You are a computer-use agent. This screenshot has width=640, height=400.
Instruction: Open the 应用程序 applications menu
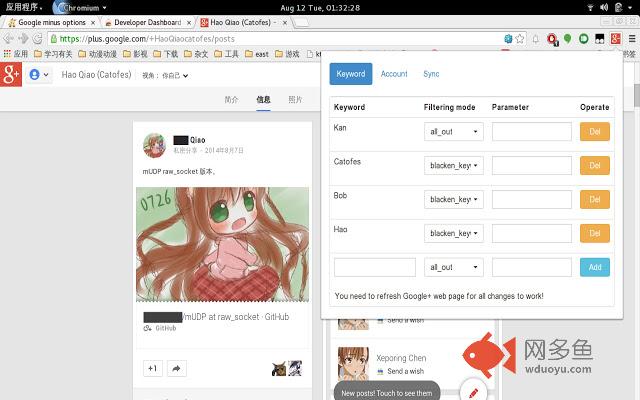pyautogui.click(x=24, y=7)
